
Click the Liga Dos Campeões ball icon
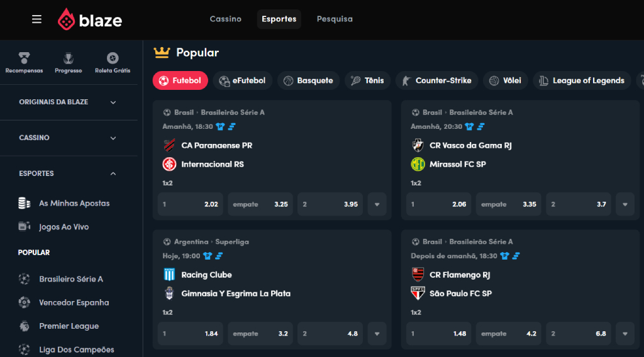point(25,349)
